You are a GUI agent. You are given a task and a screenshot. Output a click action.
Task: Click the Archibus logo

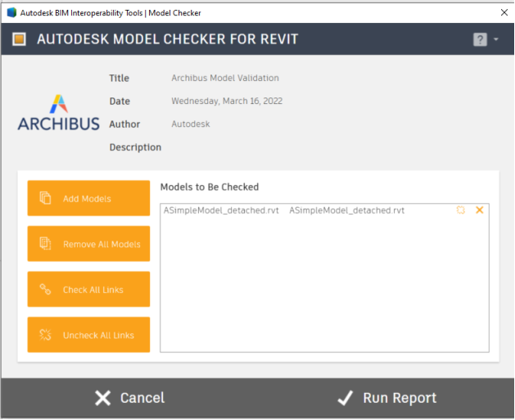pos(58,113)
